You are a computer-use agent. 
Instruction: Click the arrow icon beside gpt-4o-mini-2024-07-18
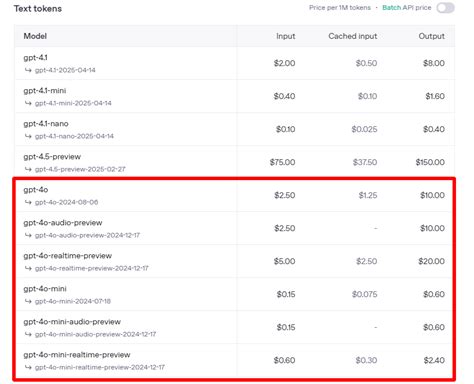click(28, 301)
